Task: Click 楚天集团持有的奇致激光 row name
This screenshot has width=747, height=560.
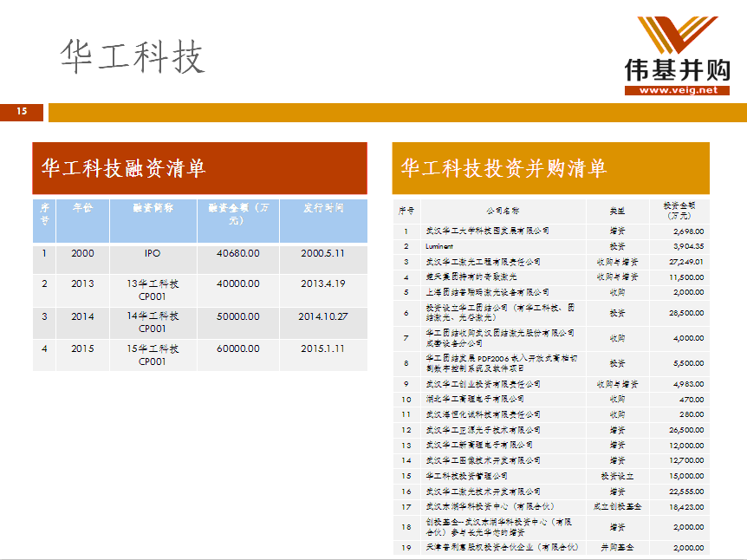Action: click(x=471, y=277)
